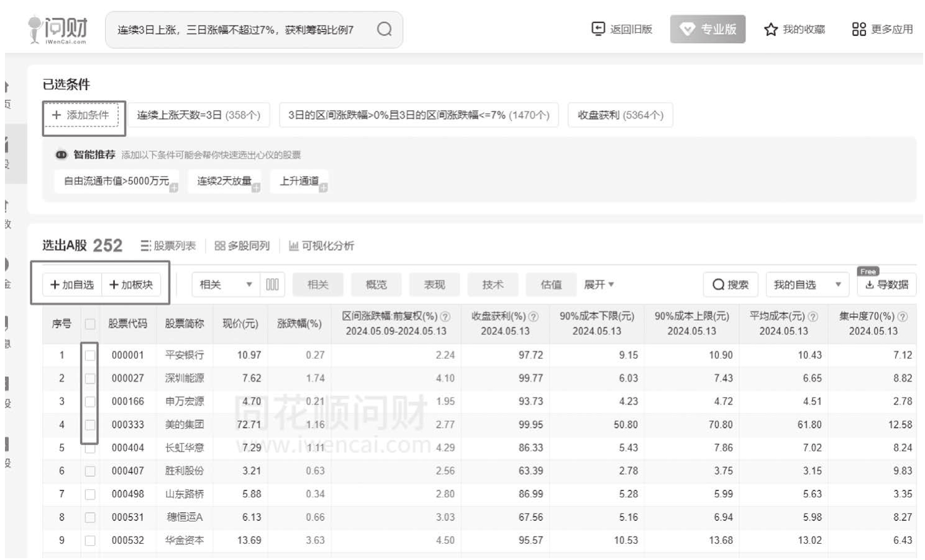925x560 pixels.
Task: Click the 收盘获利 (5364个) condition chip
Action: tap(621, 115)
